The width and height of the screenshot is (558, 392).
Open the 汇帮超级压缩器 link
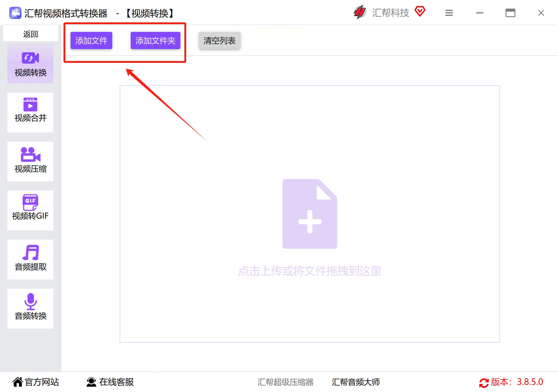click(x=286, y=382)
